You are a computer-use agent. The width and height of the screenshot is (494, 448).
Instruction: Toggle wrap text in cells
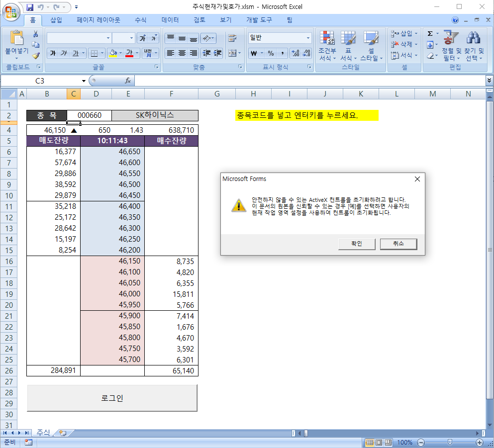(x=232, y=38)
